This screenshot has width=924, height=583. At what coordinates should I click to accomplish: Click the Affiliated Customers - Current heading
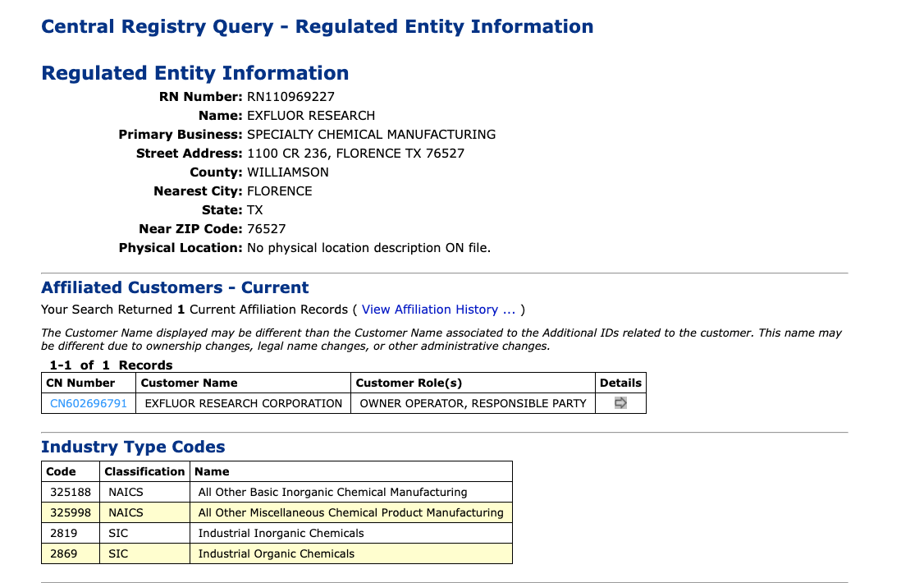(x=175, y=287)
